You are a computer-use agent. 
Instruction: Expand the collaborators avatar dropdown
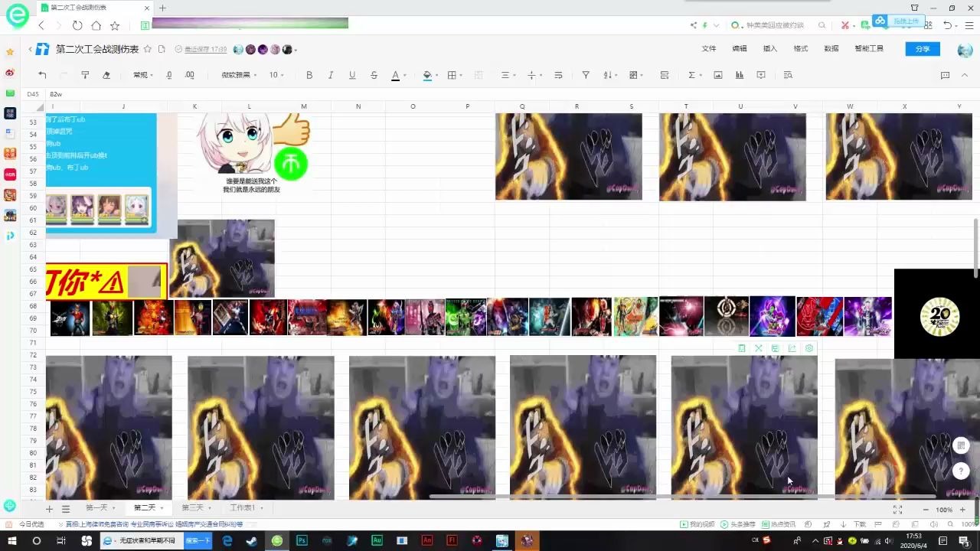[296, 50]
